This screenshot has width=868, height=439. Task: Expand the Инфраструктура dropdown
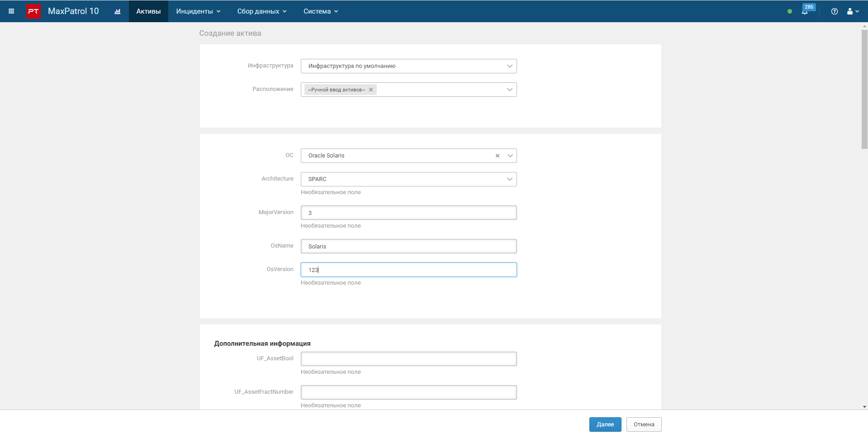tap(509, 66)
